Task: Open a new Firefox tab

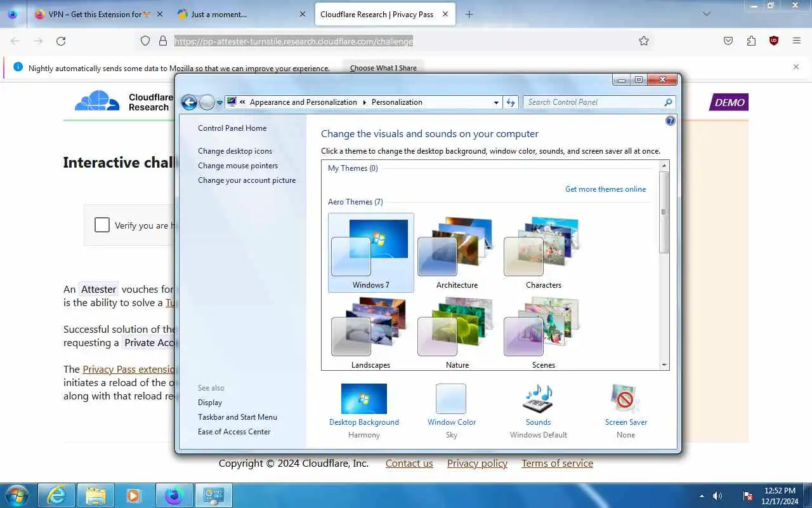Action: [469, 14]
